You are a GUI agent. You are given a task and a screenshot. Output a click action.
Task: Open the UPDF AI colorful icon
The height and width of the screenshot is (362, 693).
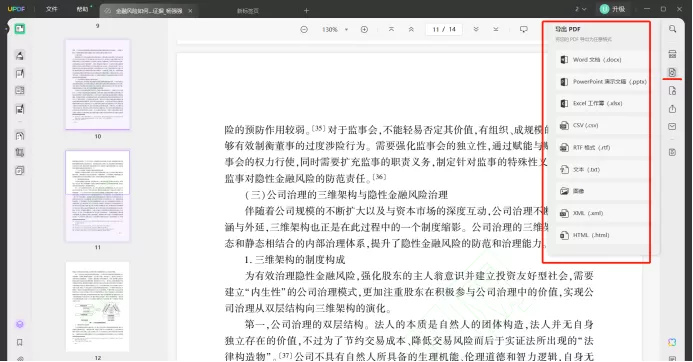pos(672,342)
